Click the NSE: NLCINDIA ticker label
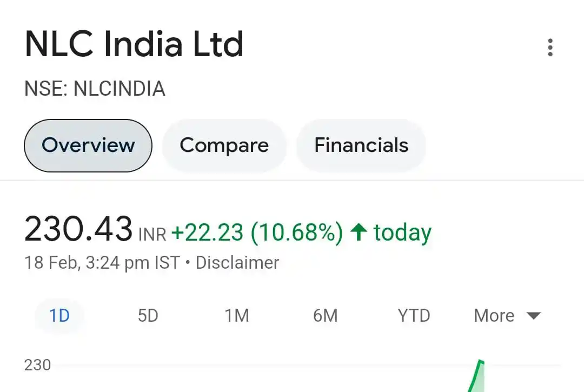 pos(95,89)
